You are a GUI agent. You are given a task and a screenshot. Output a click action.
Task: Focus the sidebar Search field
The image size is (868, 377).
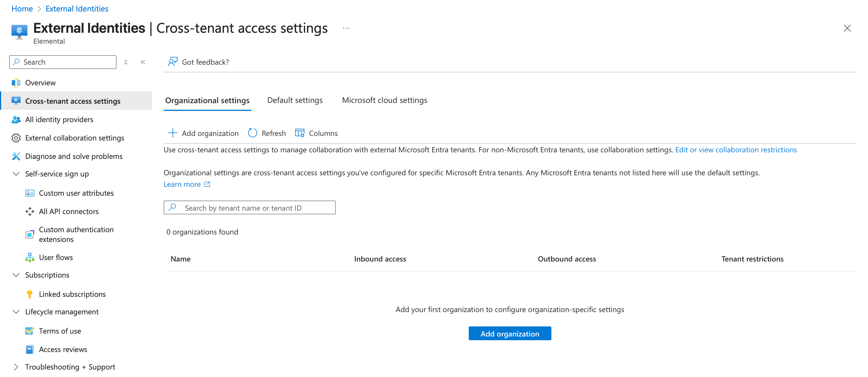[x=63, y=62]
